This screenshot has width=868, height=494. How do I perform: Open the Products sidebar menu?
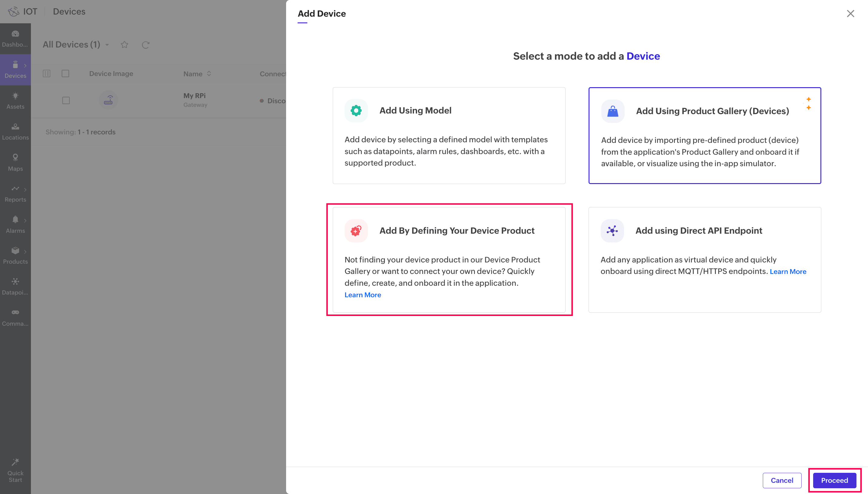(x=15, y=255)
